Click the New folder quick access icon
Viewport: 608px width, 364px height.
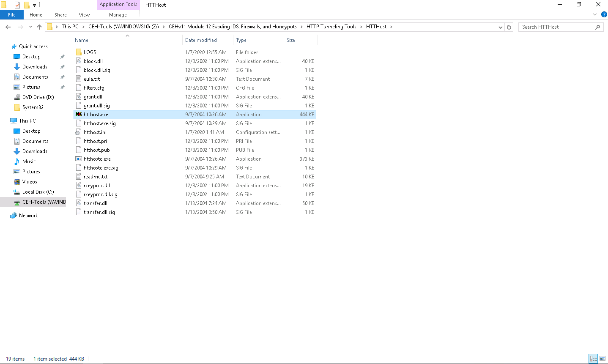point(27,5)
